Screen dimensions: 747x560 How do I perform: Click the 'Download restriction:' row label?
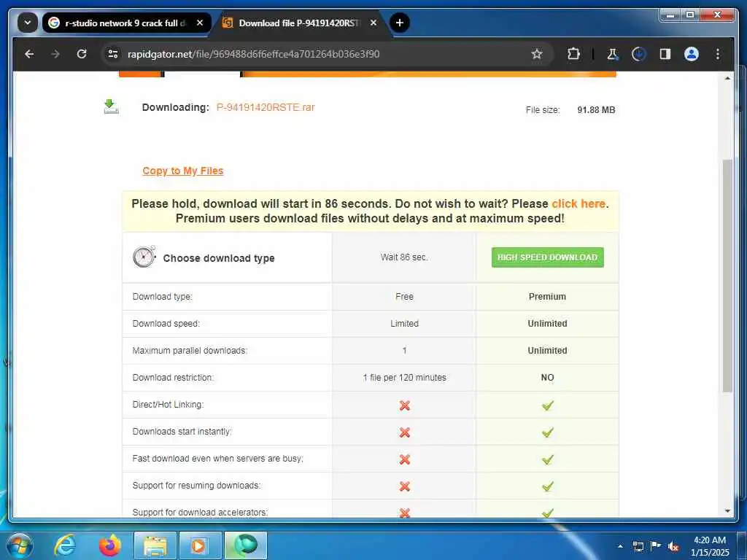tap(173, 377)
